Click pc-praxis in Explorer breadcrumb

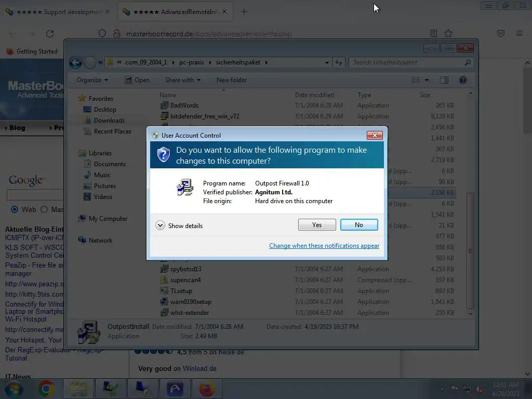click(192, 62)
